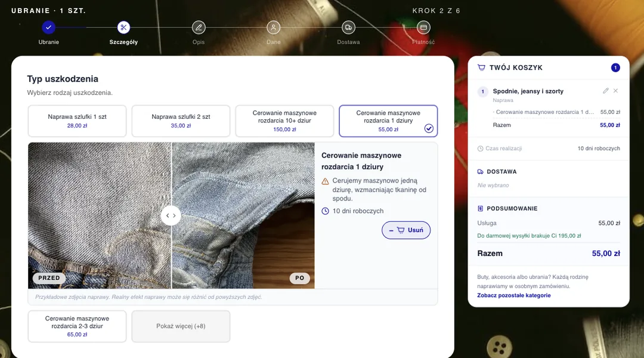The width and height of the screenshot is (644, 358).
Task: Choose Naprawa szlufki 2 szt option
Action: pos(181,121)
